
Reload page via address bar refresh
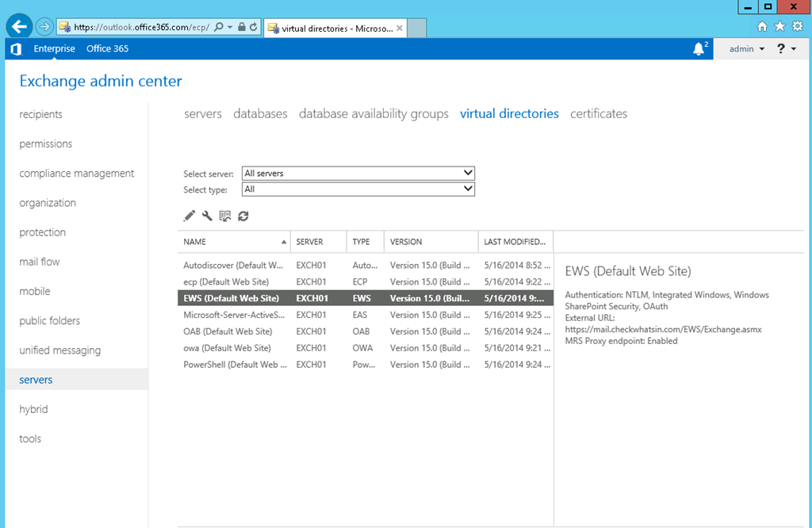click(x=253, y=27)
